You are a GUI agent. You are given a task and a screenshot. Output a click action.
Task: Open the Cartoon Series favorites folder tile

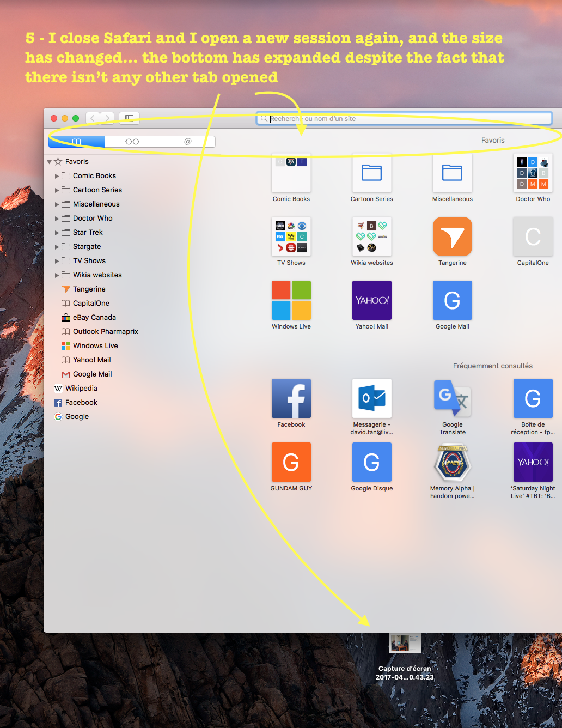[372, 173]
